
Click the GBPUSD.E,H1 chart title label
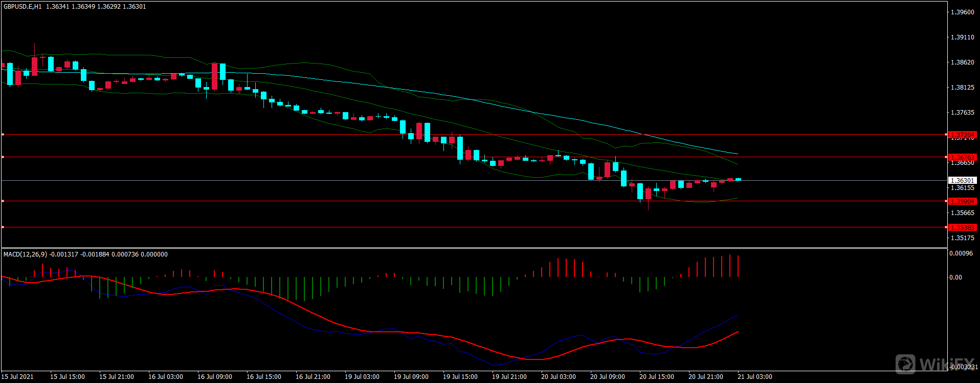point(23,7)
